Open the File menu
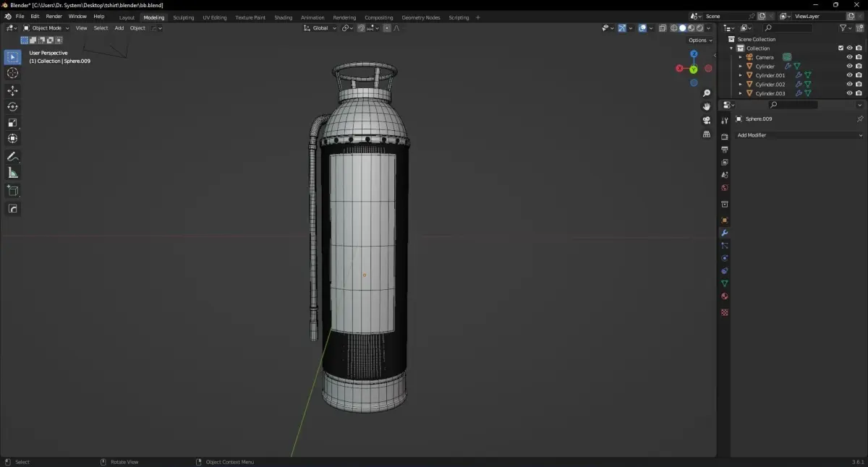The height and width of the screenshot is (467, 868). [20, 16]
